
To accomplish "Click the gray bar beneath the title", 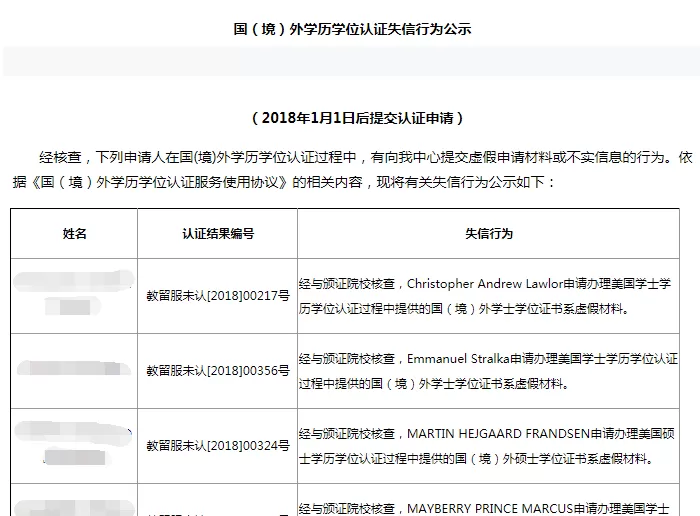I will 351,61.
